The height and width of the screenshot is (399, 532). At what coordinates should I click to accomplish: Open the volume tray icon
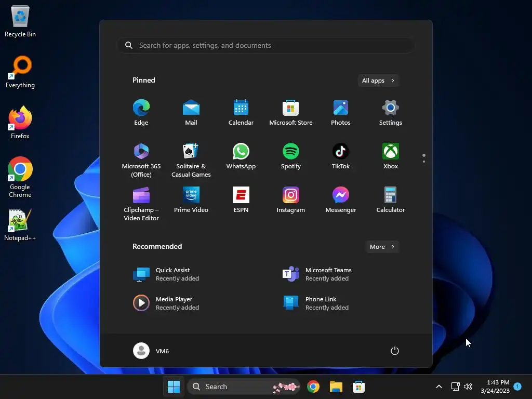tap(468, 387)
